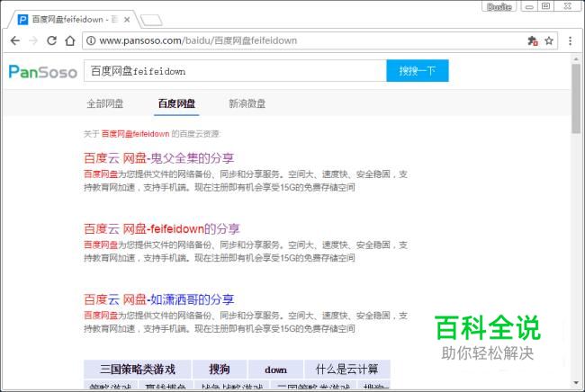
Task: Click the scrollbar up arrow
Action: [576, 58]
